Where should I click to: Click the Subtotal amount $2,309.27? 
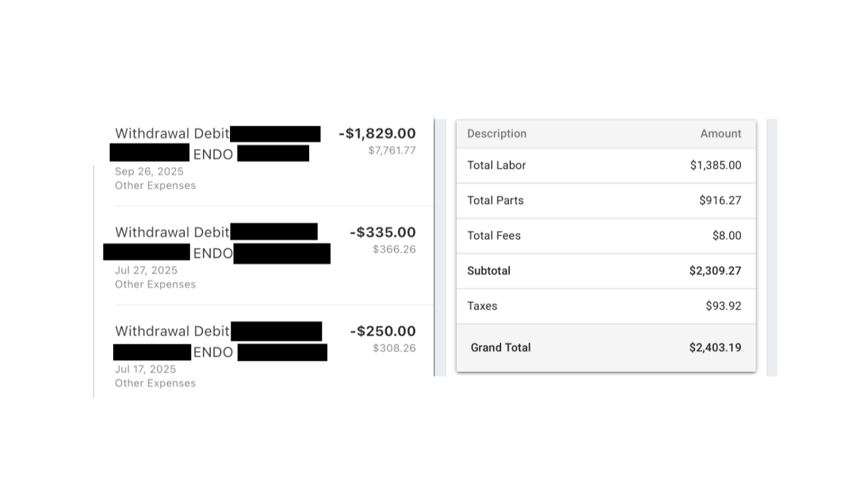point(715,271)
